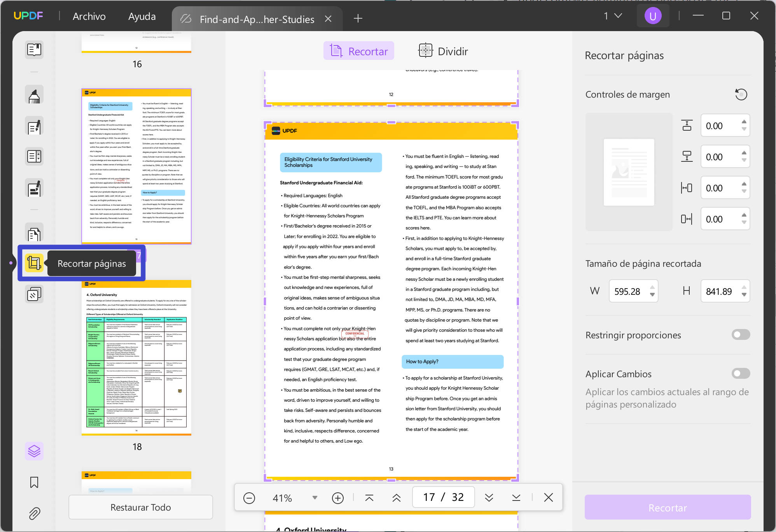Select the page 17 thumbnail
This screenshot has height=532, width=776.
(136, 166)
